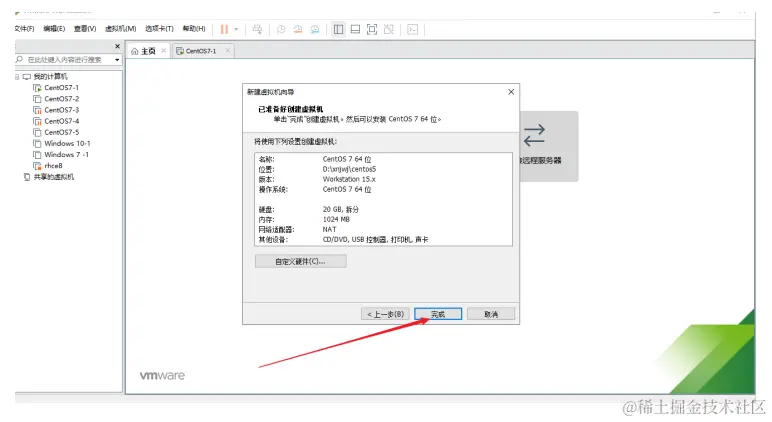Image resolution: width=772 pixels, height=422 pixels.
Task: Toggle the library sidebar view icon
Action: click(x=338, y=30)
